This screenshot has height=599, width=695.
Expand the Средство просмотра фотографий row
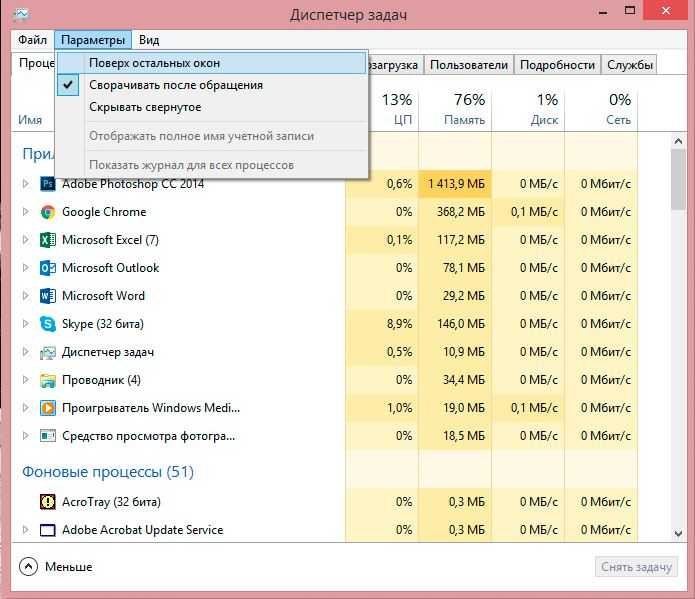coord(26,436)
